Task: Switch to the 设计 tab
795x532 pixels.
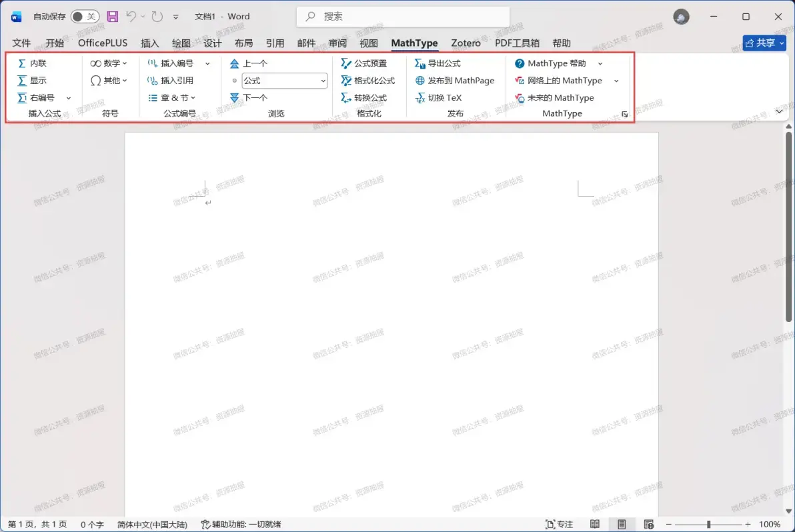Action: point(213,43)
